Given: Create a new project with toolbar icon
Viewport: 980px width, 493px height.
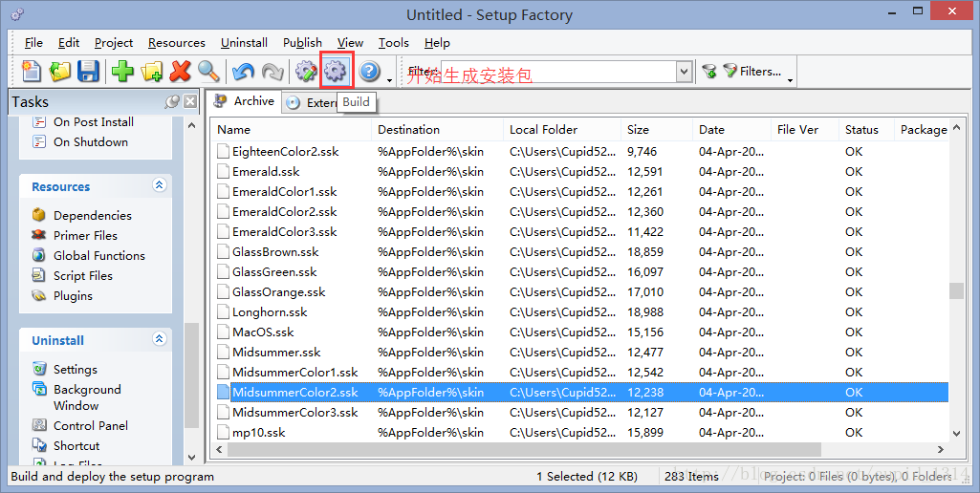Looking at the screenshot, I should (x=32, y=72).
